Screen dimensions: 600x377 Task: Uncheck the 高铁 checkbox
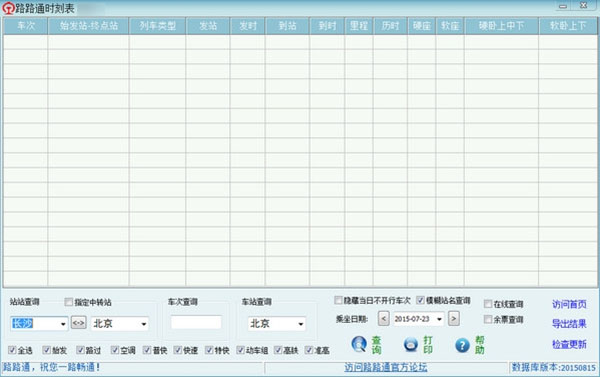(x=278, y=350)
